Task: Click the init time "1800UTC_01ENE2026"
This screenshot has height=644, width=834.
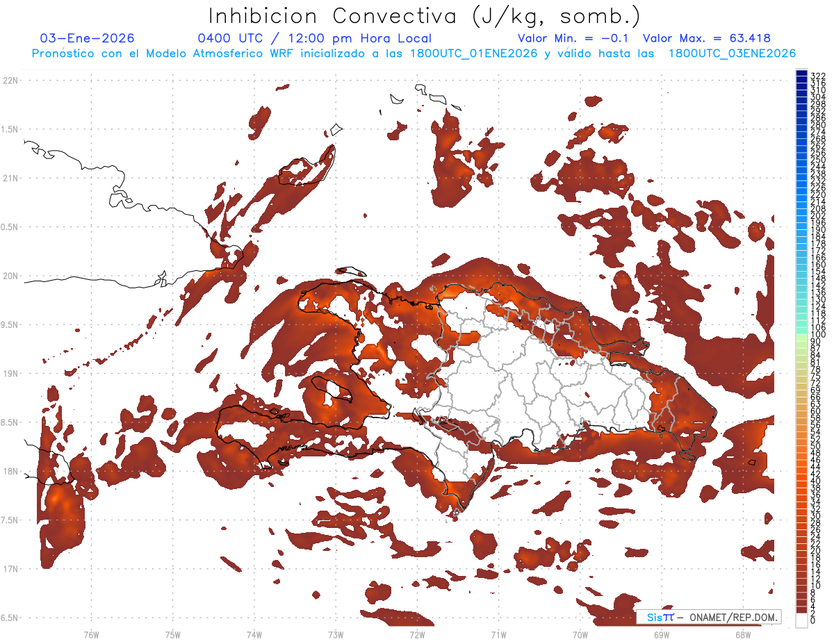Action: (475, 53)
